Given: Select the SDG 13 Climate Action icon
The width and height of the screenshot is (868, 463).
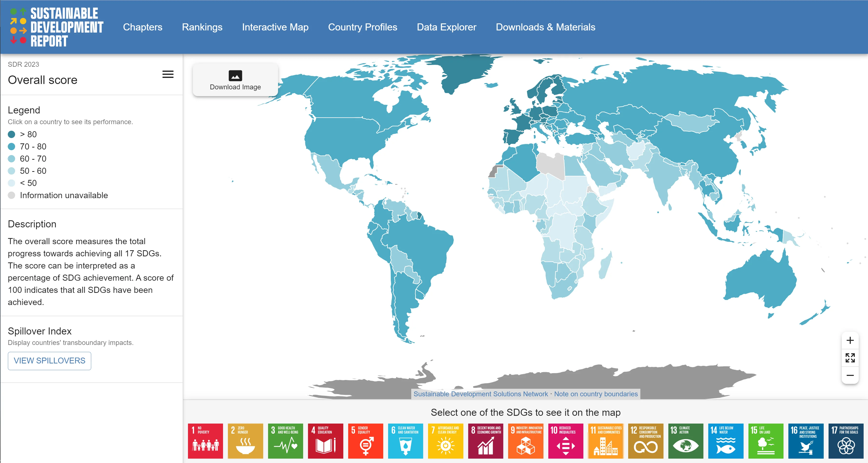Looking at the screenshot, I should [686, 441].
